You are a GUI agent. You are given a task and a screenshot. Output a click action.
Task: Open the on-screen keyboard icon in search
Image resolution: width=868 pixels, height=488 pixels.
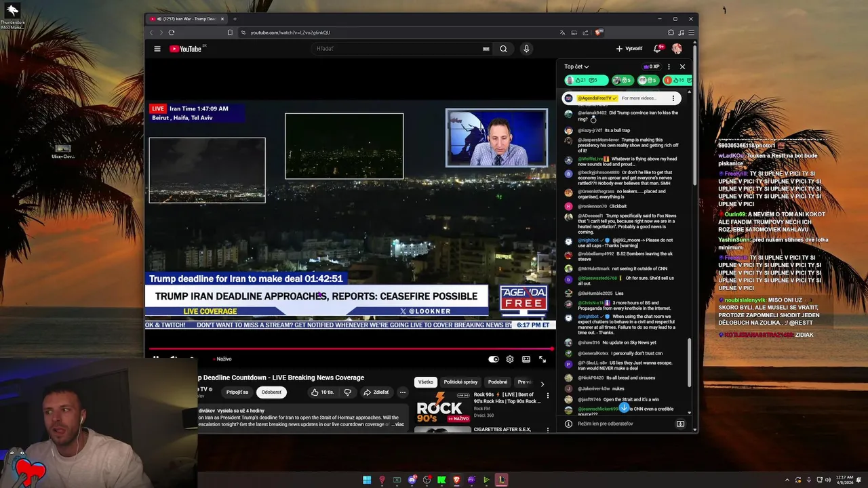[486, 49]
